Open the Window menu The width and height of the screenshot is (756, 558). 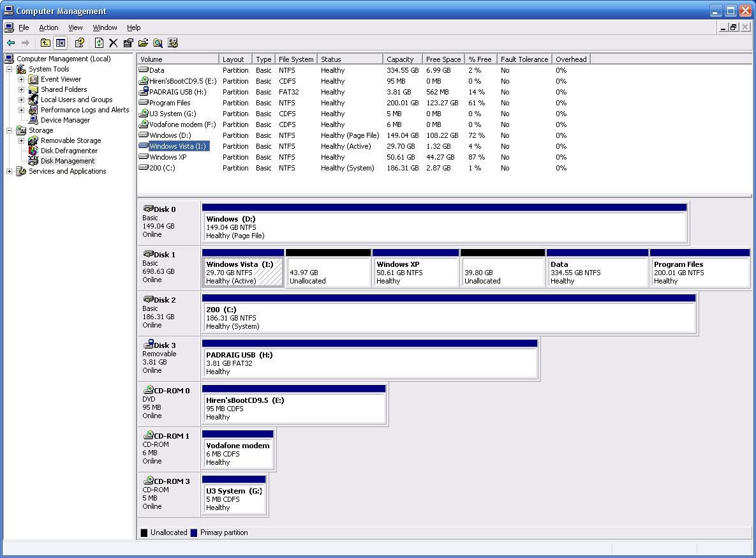pos(105,27)
